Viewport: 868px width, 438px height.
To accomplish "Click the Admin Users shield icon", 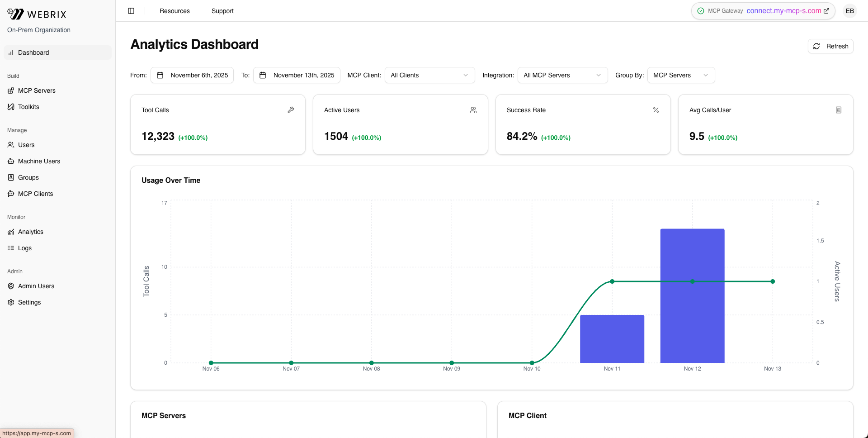I will point(11,286).
